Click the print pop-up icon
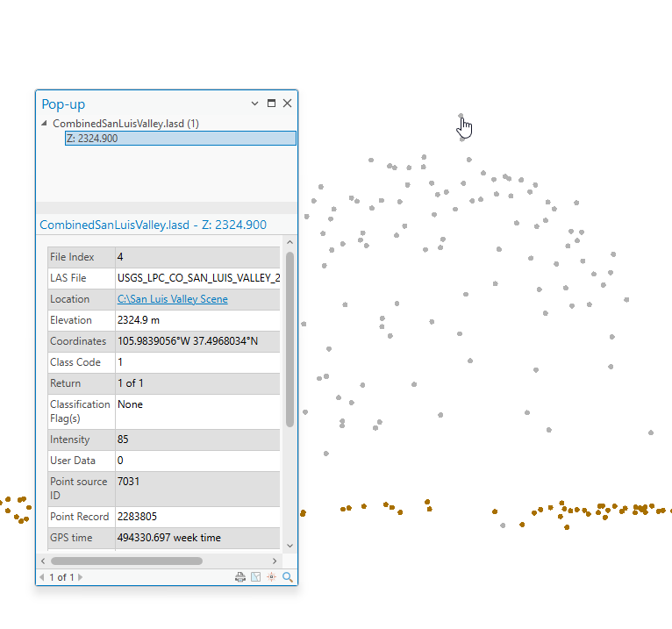This screenshot has height=629, width=672. tap(240, 577)
